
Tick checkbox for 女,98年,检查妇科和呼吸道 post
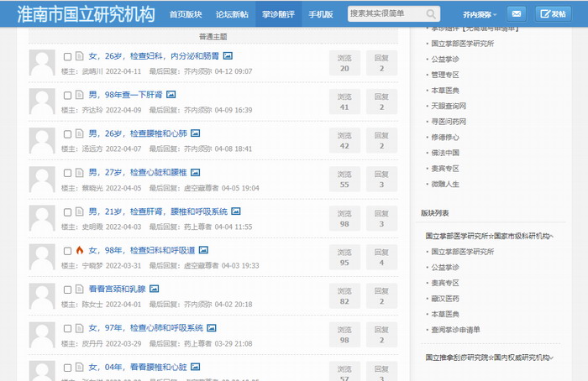coord(67,251)
